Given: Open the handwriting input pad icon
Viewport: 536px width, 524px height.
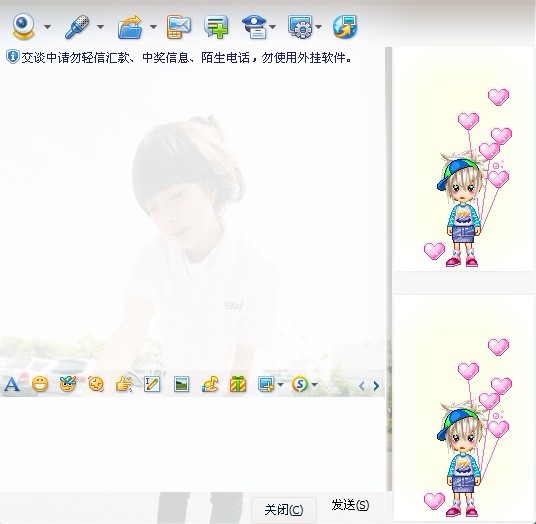Looking at the screenshot, I should pyautogui.click(x=152, y=384).
